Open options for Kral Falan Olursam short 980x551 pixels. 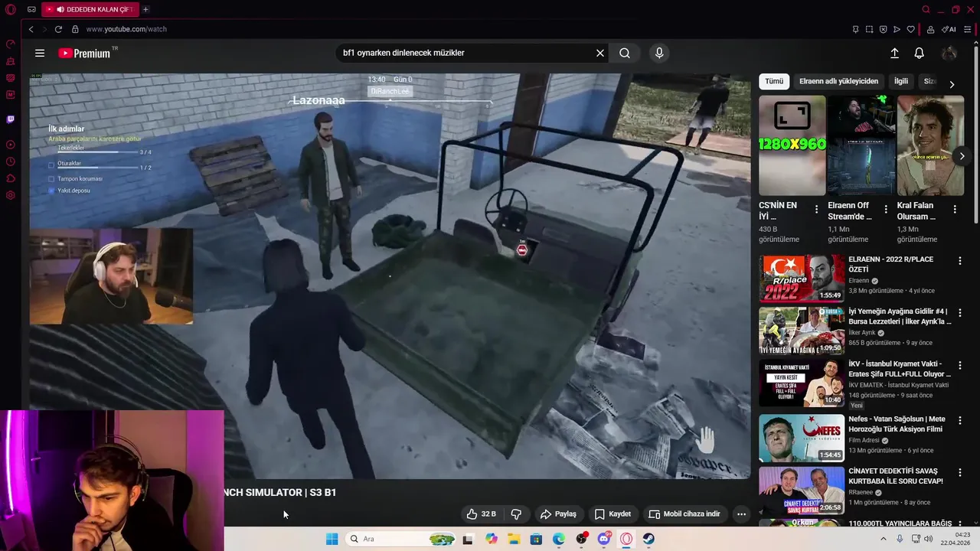coord(955,209)
